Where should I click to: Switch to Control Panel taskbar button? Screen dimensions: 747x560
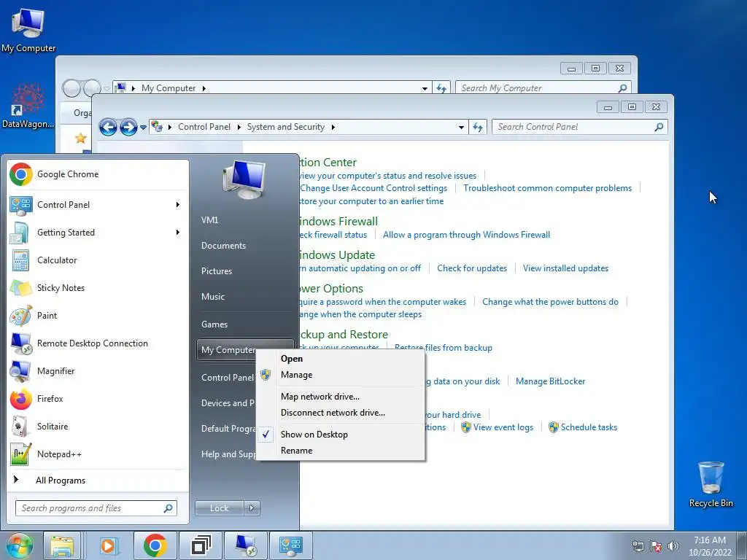click(x=291, y=545)
